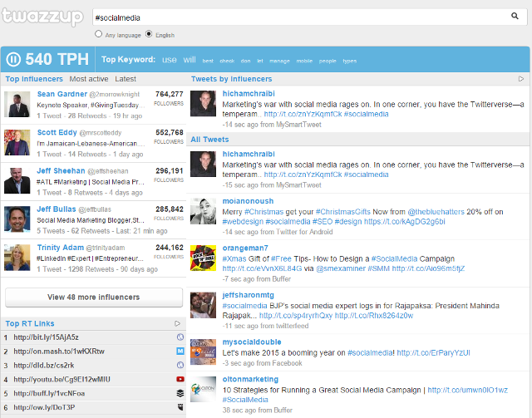Switch to the Latest tab
This screenshot has height=418, width=532.
126,79
